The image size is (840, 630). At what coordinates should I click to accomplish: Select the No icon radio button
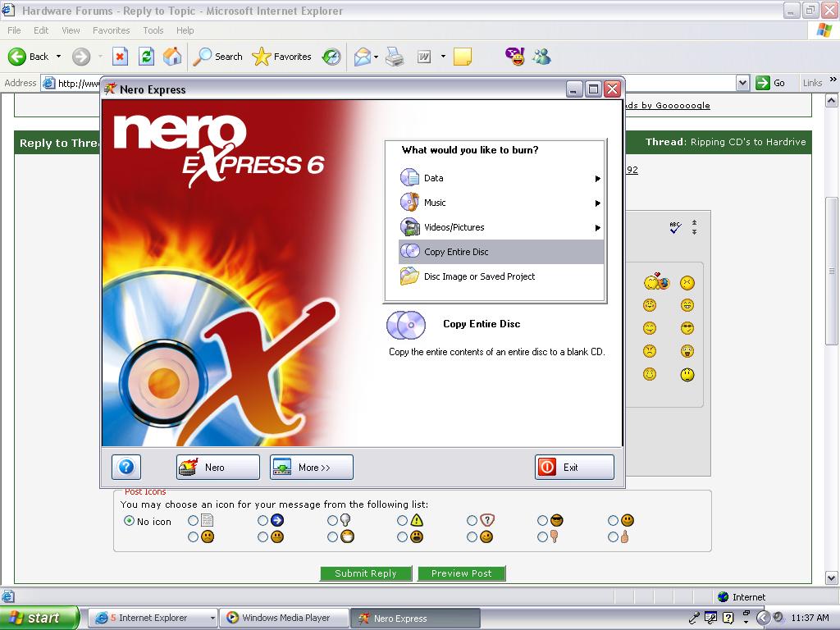(x=129, y=521)
